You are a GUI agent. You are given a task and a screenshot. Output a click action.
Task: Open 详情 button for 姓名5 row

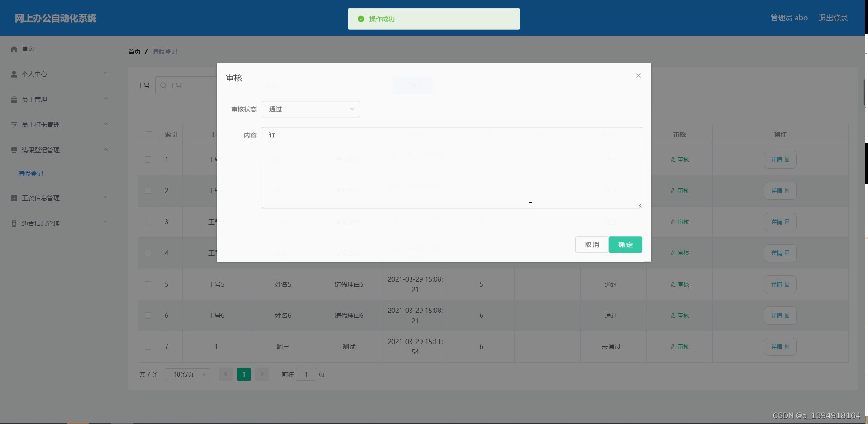780,284
